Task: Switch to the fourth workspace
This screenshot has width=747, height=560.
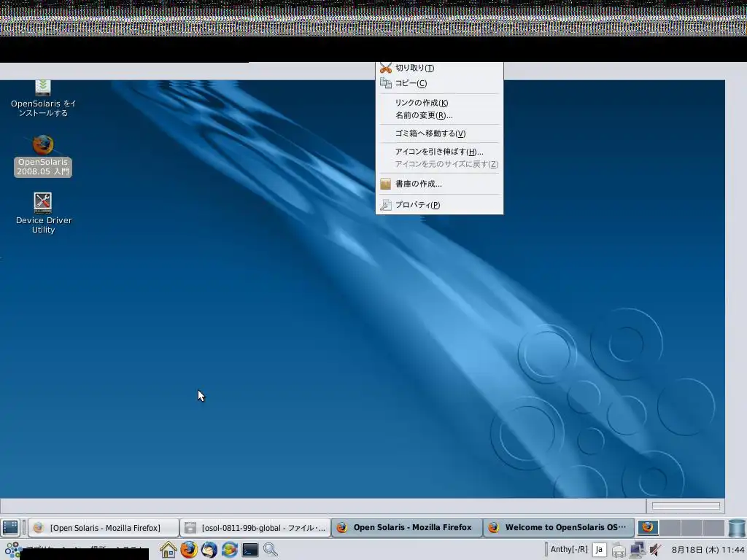Action: (x=713, y=527)
